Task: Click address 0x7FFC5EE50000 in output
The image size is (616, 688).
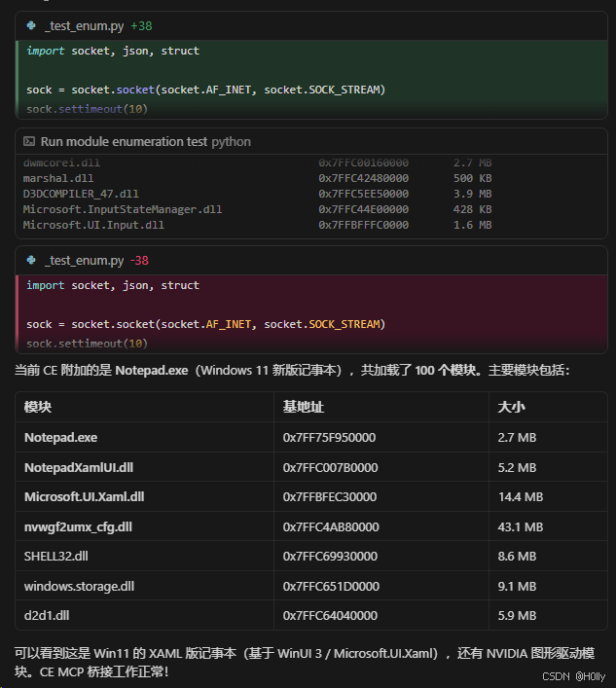Action: (x=363, y=194)
